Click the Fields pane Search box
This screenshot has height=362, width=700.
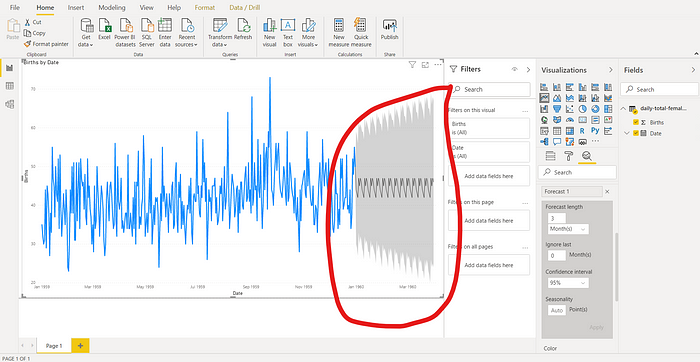pos(659,89)
